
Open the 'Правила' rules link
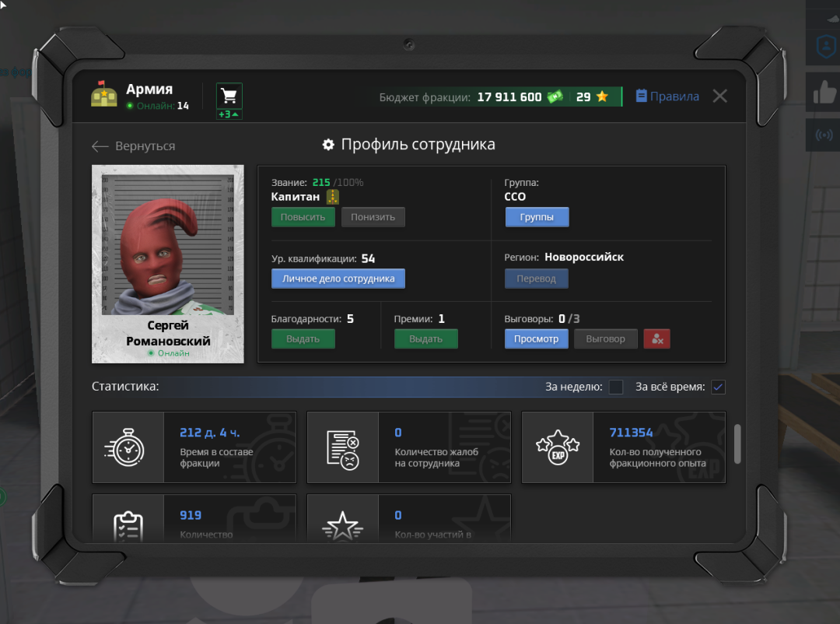click(667, 96)
